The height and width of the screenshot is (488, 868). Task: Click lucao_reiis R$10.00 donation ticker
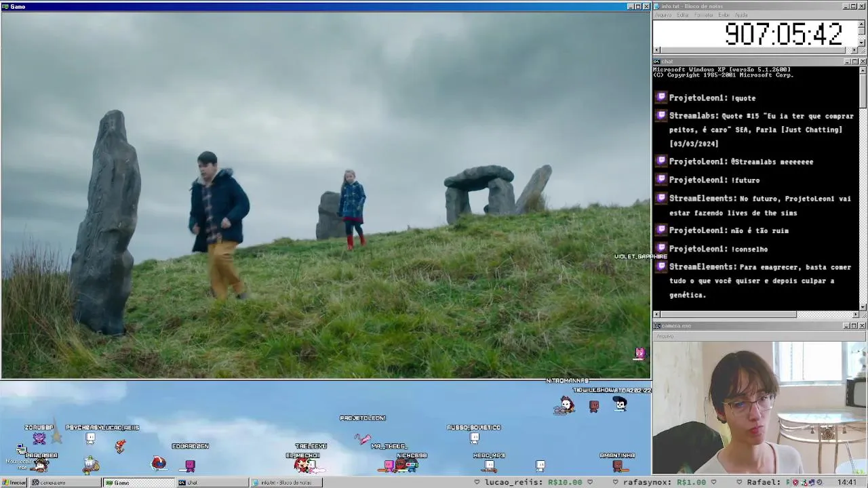(533, 482)
